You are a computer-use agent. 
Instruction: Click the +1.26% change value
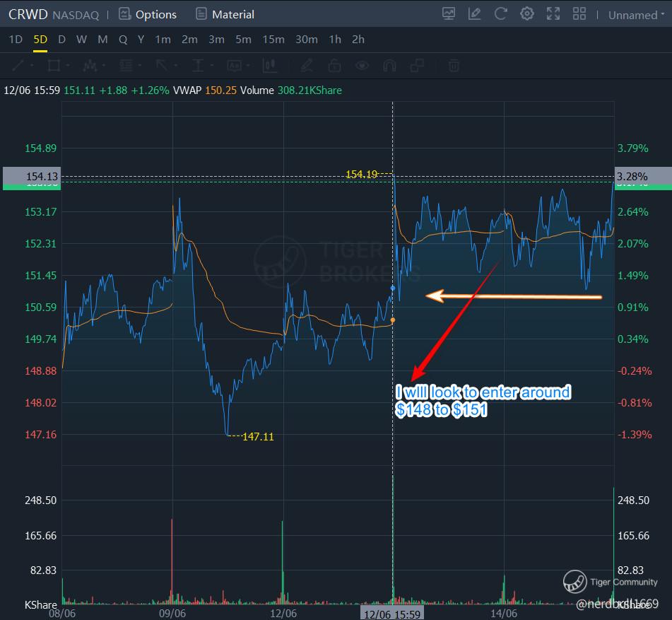[x=150, y=90]
